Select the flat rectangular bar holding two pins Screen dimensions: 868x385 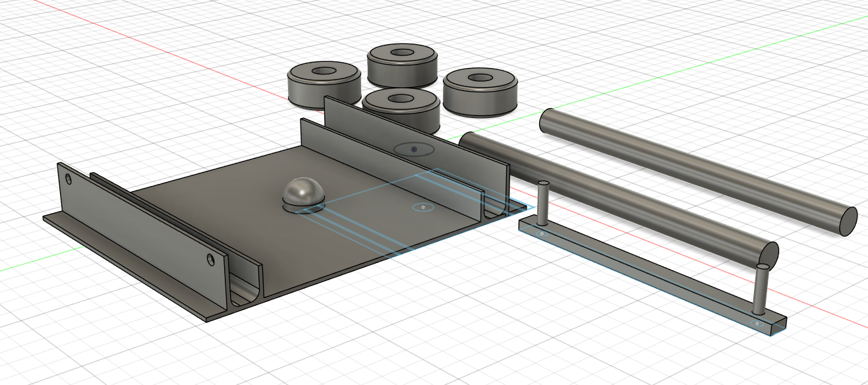[652, 278]
